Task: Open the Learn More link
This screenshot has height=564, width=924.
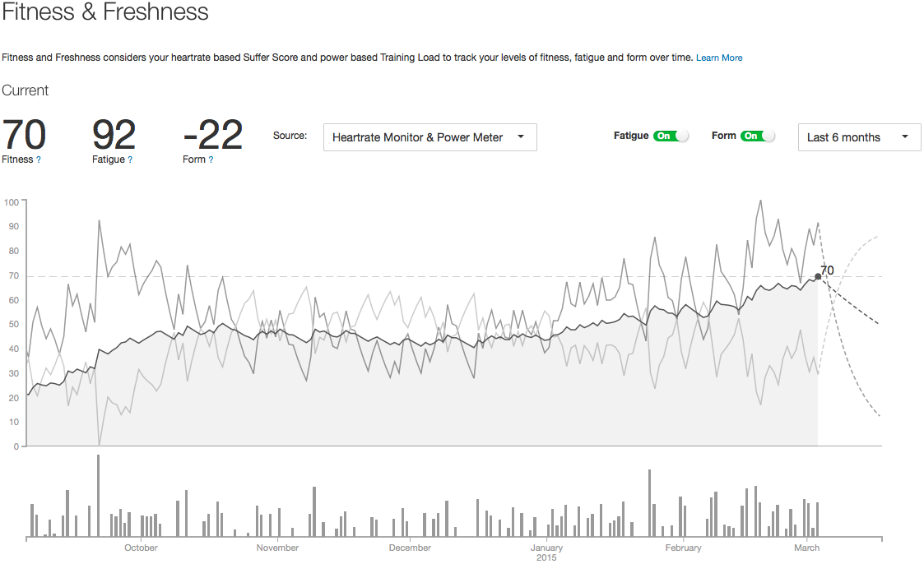Action: click(x=719, y=58)
